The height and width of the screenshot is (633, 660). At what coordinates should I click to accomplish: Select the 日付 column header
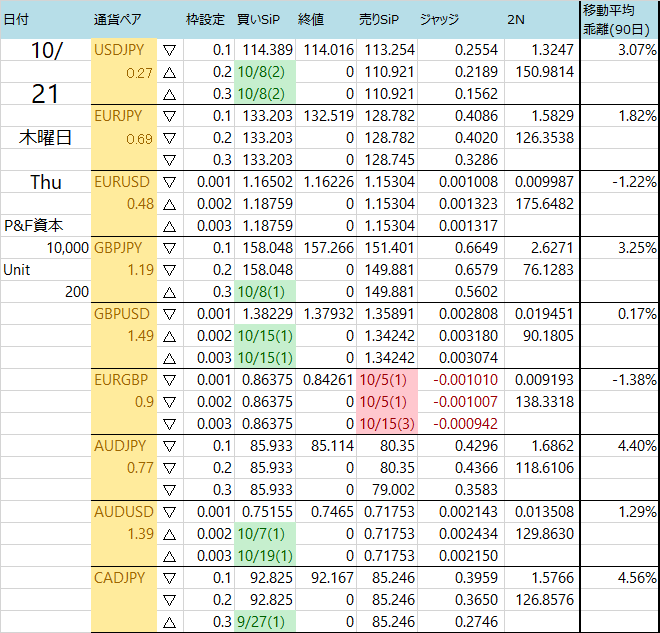[16, 19]
